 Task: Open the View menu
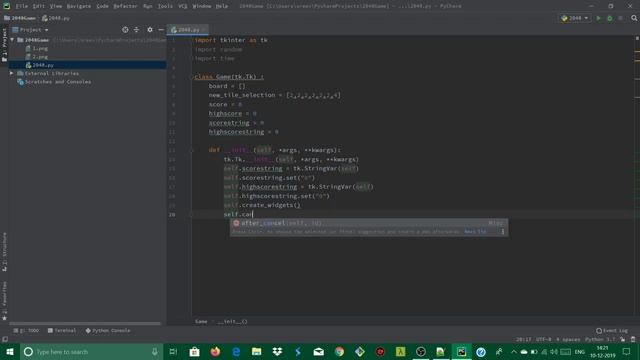[x=56, y=6]
